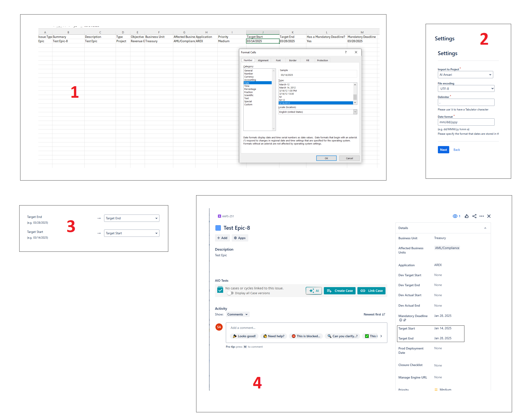527x420 pixels.
Task: Click the Medium priority icon
Action: [436, 389]
